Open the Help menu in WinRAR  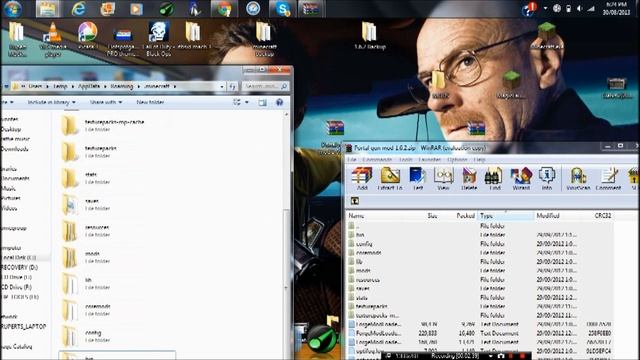pyautogui.click(x=479, y=160)
